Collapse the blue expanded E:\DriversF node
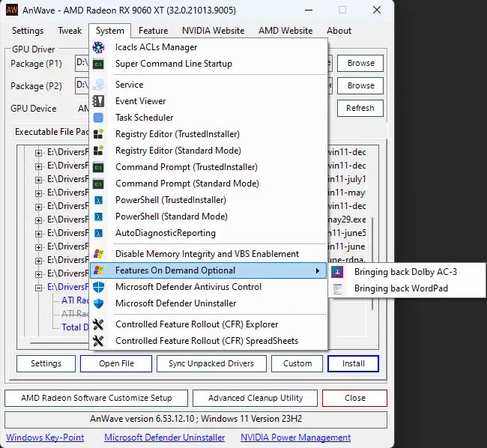This screenshot has width=487, height=448. pos(38,288)
